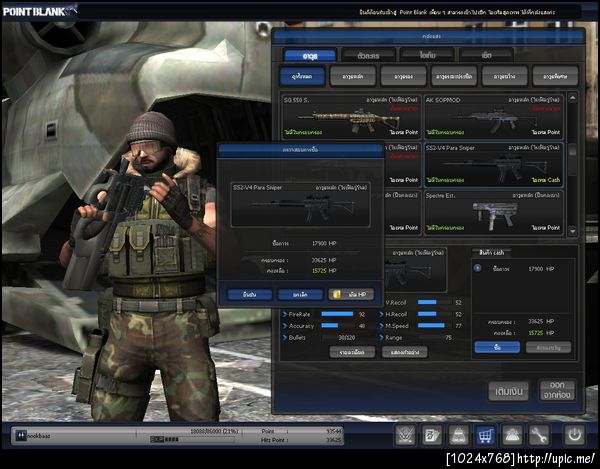Click the greyed-out gift button beside buy
The image size is (600, 469).
548,347
